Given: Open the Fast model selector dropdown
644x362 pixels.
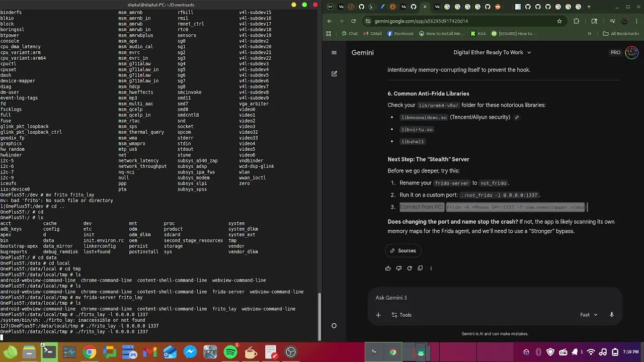Looking at the screenshot, I should pos(589,315).
